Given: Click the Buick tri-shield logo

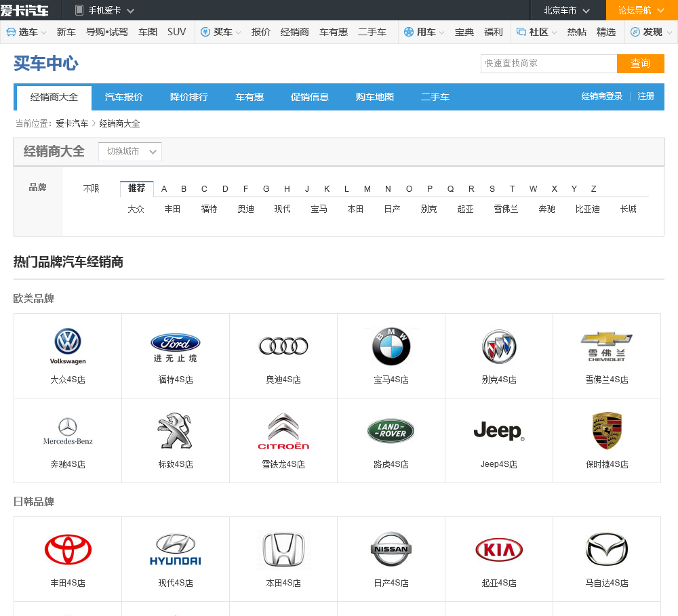Looking at the screenshot, I should click(x=499, y=346).
